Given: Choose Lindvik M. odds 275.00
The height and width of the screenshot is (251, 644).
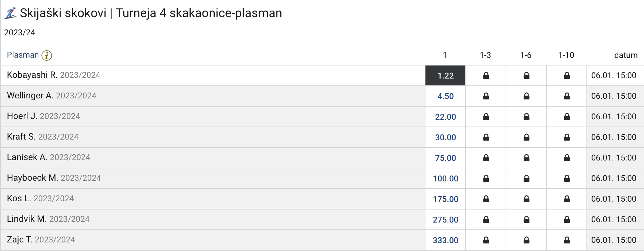Looking at the screenshot, I should [445, 219].
